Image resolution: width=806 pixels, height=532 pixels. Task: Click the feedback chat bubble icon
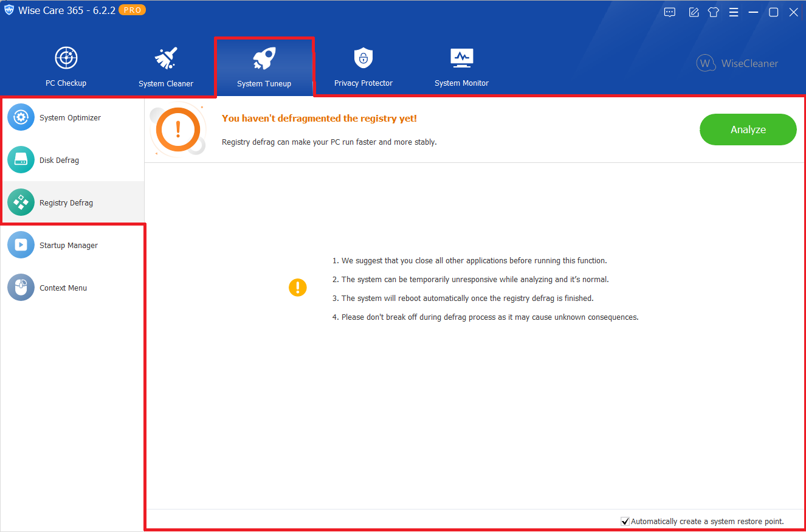click(x=670, y=12)
